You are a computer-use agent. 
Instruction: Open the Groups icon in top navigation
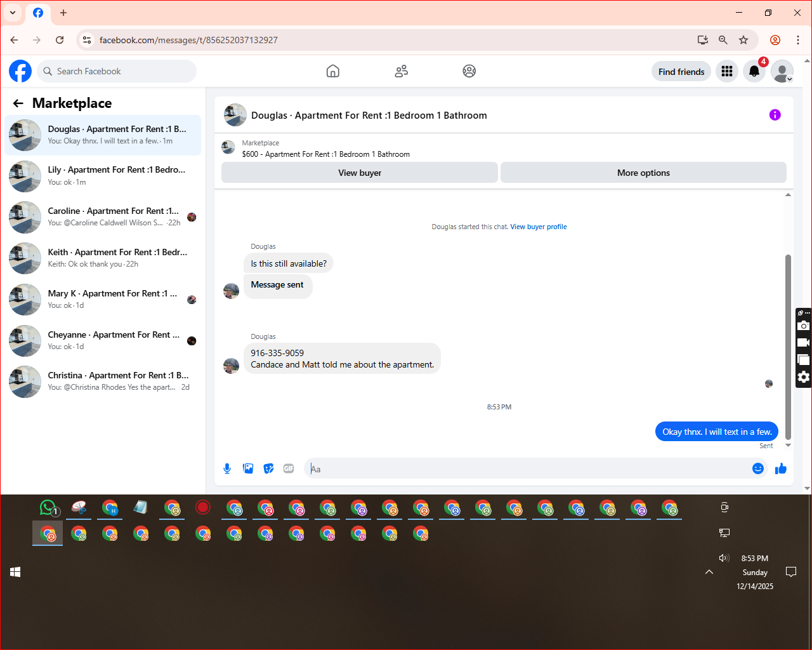coord(469,71)
